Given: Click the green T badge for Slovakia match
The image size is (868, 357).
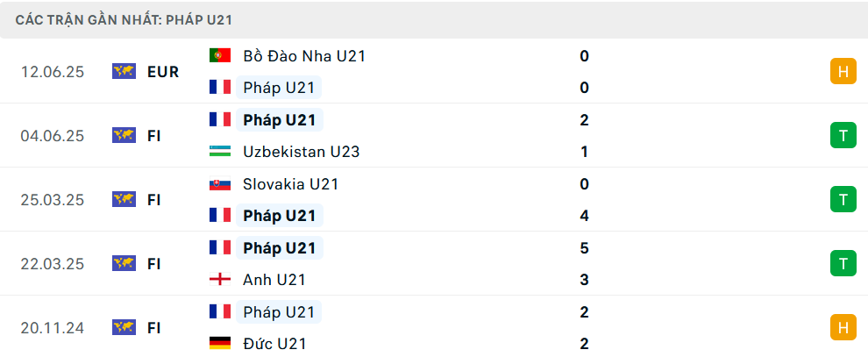Looking at the screenshot, I should [843, 199].
